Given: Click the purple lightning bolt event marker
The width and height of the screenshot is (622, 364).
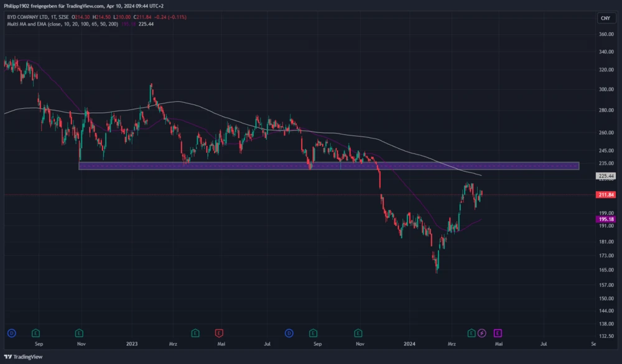Looking at the screenshot, I should coord(482,333).
